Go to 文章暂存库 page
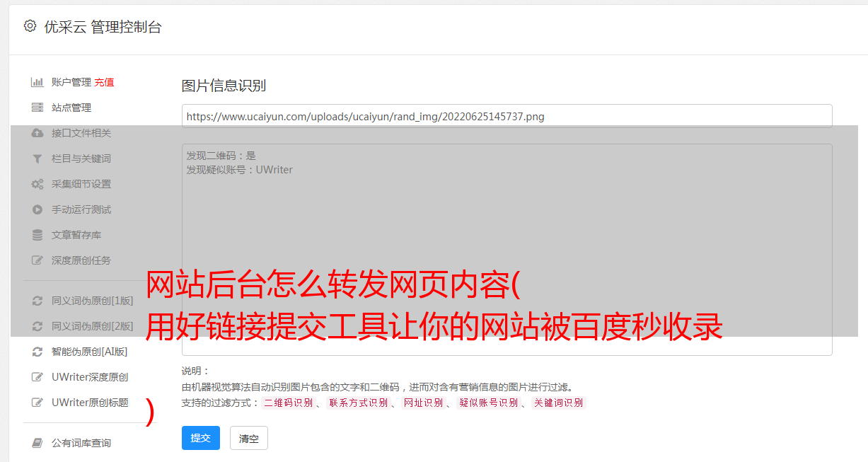Screen dimensions: 868x462 [x=76, y=235]
